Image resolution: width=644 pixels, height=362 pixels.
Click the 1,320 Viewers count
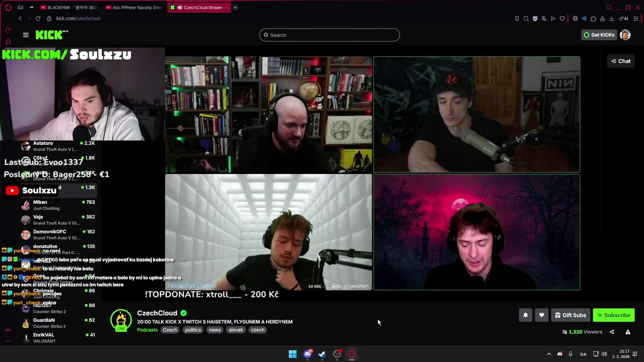click(x=582, y=332)
